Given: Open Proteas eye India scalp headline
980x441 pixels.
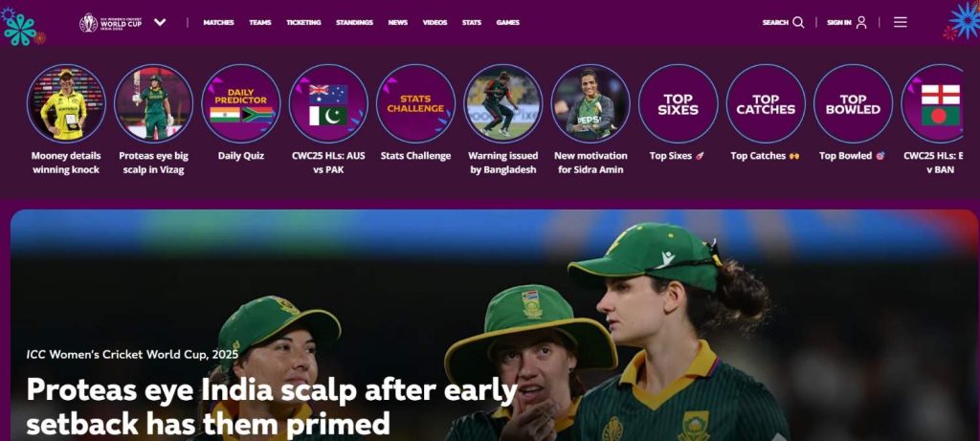Looking at the screenshot, I should [272, 406].
